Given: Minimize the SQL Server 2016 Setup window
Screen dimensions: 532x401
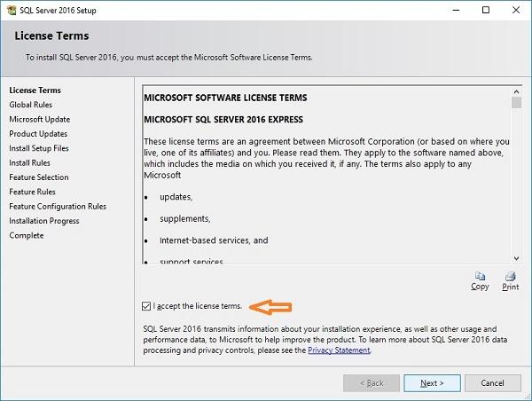Looking at the screenshot, I should [456, 10].
